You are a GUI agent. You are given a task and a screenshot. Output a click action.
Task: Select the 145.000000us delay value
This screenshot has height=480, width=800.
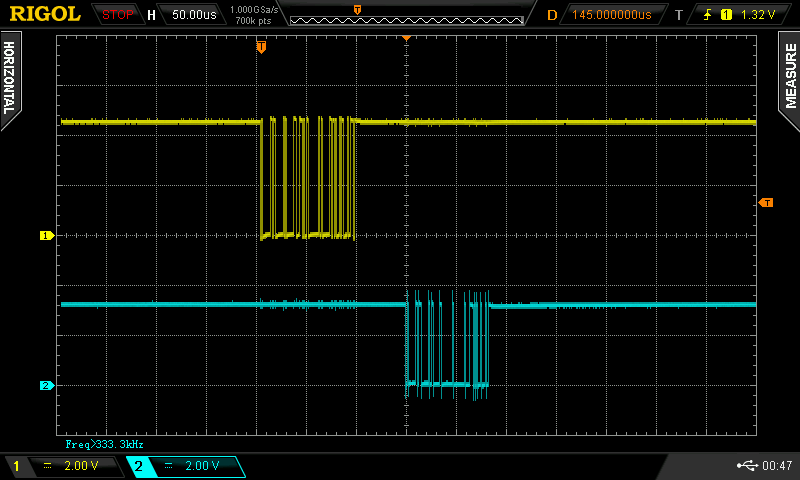[x=612, y=15]
